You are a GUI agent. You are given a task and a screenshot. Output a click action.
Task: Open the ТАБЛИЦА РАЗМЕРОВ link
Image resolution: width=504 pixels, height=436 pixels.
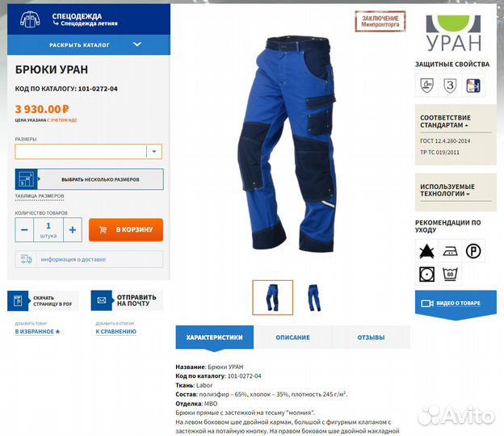[x=40, y=196]
